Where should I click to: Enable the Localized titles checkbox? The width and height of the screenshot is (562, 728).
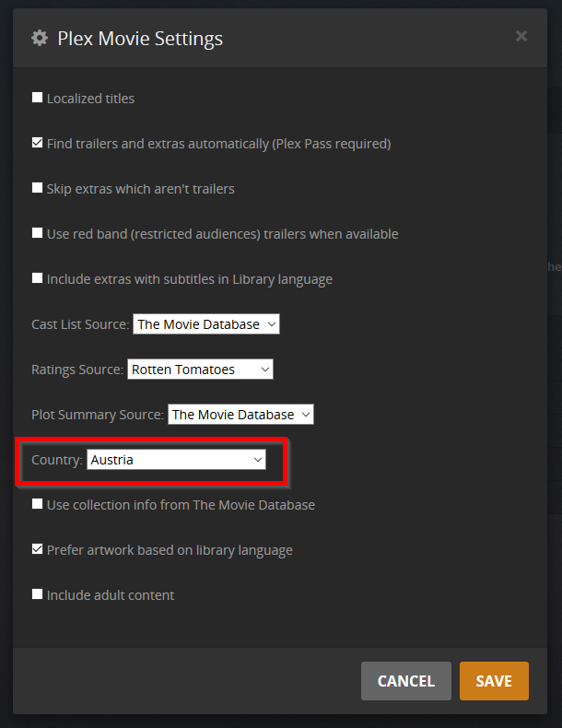[38, 98]
